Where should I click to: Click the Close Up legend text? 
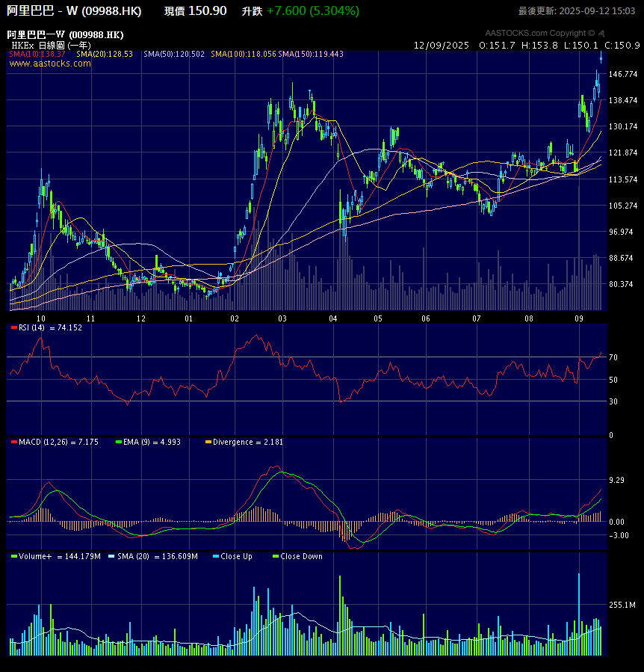pos(236,556)
